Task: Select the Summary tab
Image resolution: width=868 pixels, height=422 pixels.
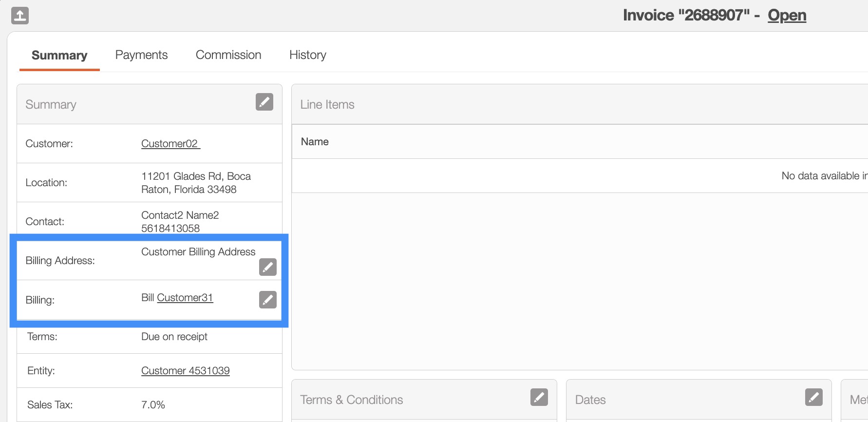Action: (59, 56)
